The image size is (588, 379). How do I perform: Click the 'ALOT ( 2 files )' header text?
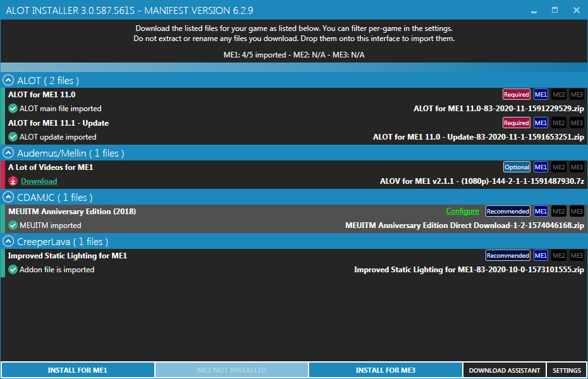tap(48, 80)
